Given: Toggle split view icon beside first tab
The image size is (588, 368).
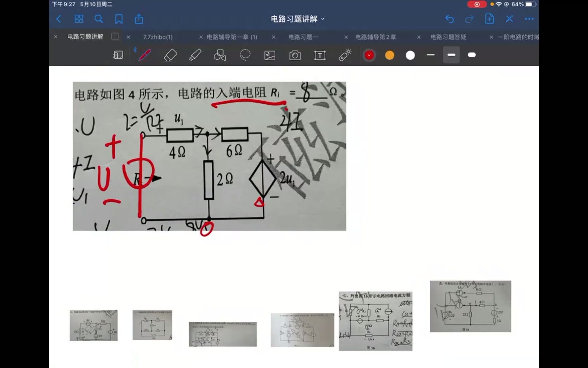Looking at the screenshot, I should click(x=115, y=36).
